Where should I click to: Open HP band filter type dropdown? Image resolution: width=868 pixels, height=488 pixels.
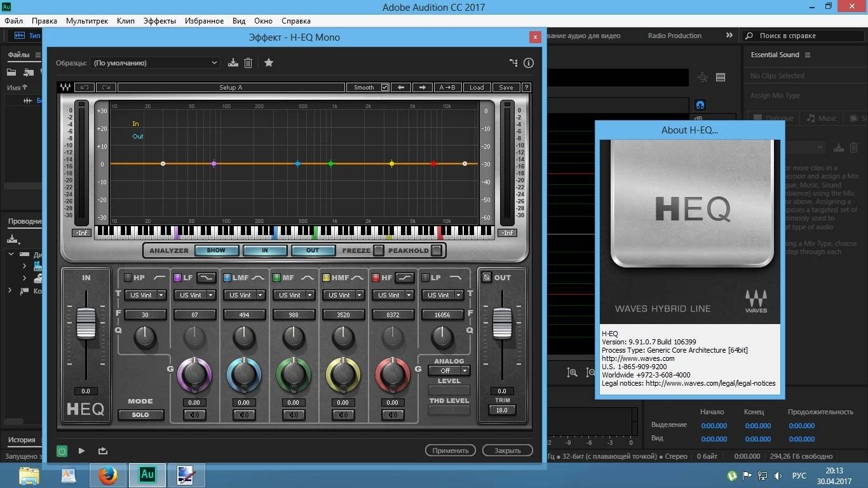coord(146,295)
